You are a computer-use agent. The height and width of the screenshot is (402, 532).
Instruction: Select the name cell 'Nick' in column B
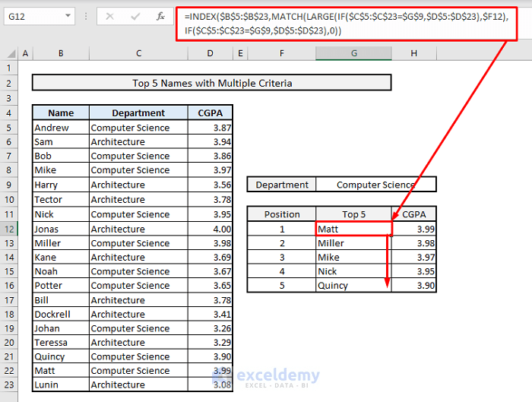[61, 214]
